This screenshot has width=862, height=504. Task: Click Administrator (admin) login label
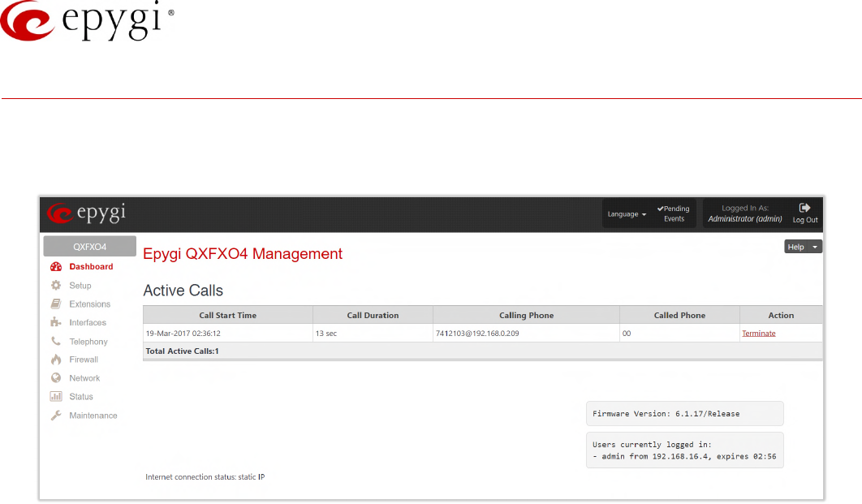(x=745, y=219)
